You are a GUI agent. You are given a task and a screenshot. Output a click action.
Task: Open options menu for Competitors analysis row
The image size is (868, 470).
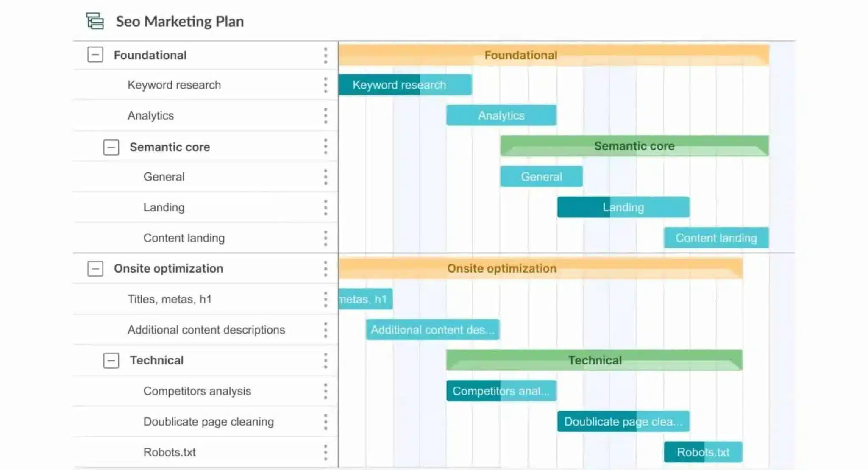pos(325,391)
